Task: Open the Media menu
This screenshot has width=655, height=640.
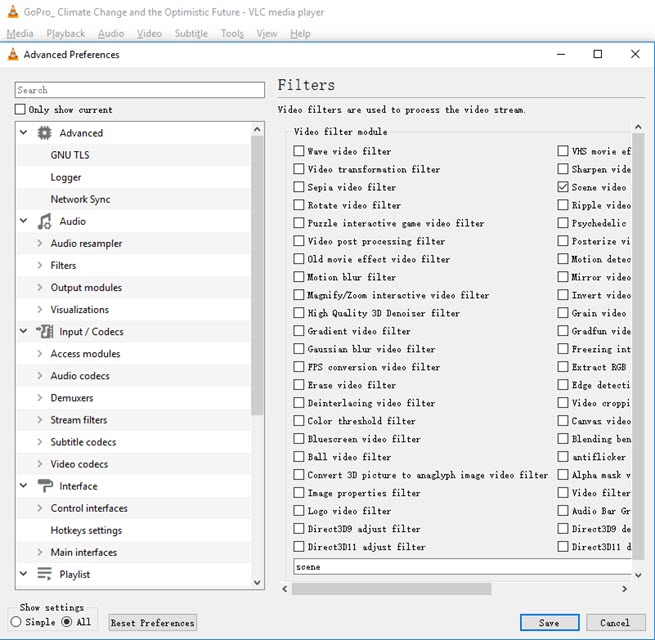Action: pyautogui.click(x=20, y=33)
